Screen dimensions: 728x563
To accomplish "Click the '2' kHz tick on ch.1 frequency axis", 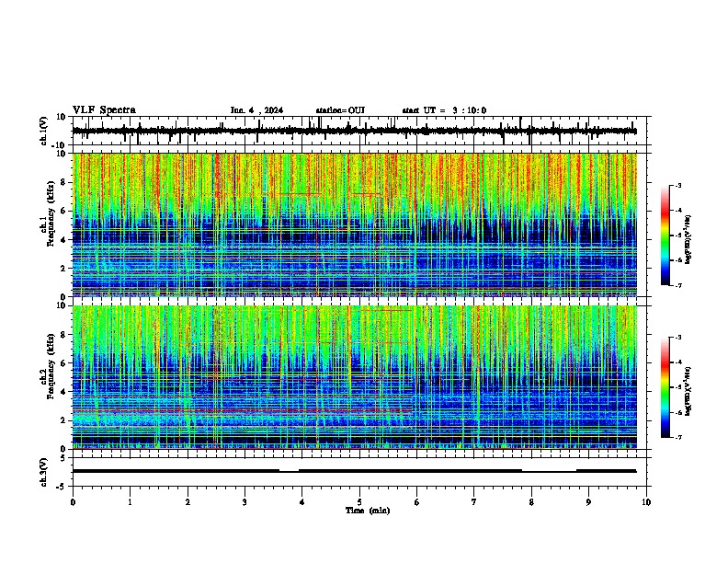I will click(x=63, y=269).
